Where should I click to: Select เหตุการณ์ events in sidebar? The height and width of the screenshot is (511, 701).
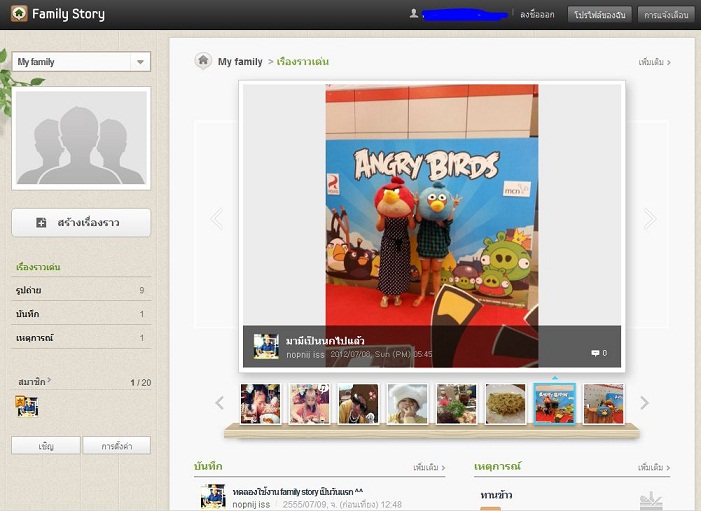click(x=81, y=338)
